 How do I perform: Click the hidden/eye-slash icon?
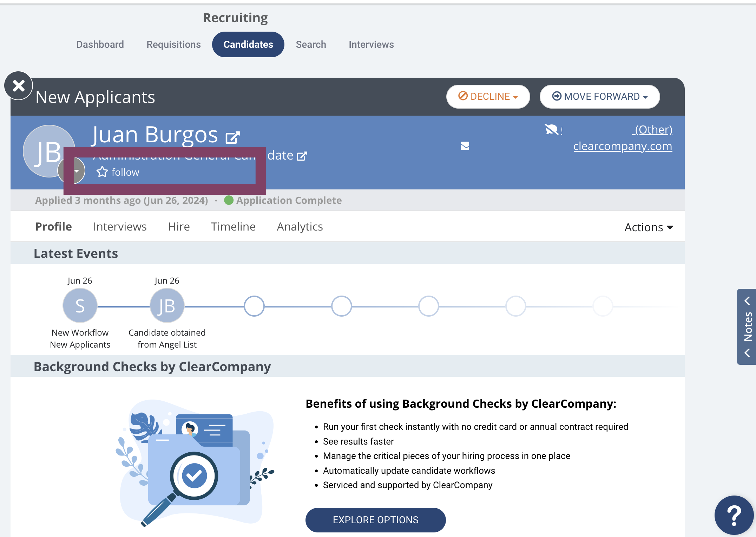pyautogui.click(x=552, y=130)
